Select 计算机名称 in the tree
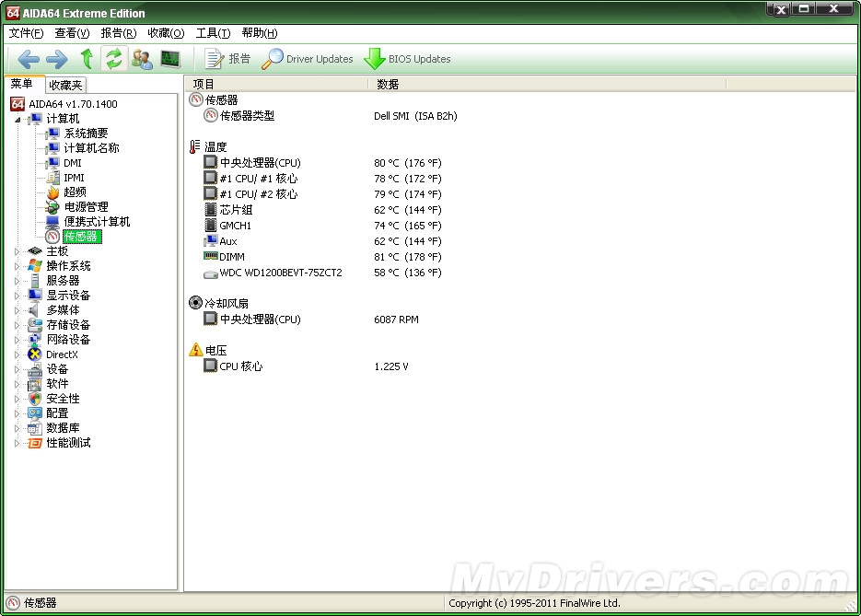The image size is (861, 616). tap(91, 148)
